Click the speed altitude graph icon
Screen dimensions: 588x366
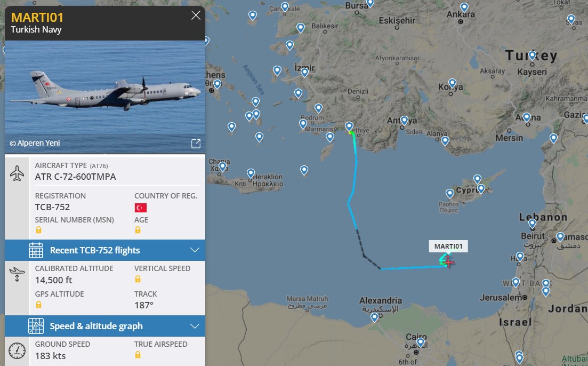click(36, 326)
